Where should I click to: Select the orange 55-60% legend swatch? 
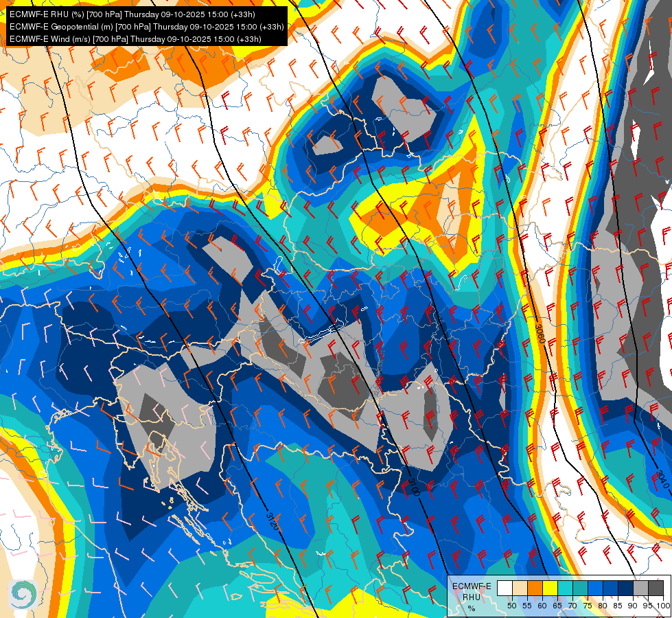click(535, 588)
